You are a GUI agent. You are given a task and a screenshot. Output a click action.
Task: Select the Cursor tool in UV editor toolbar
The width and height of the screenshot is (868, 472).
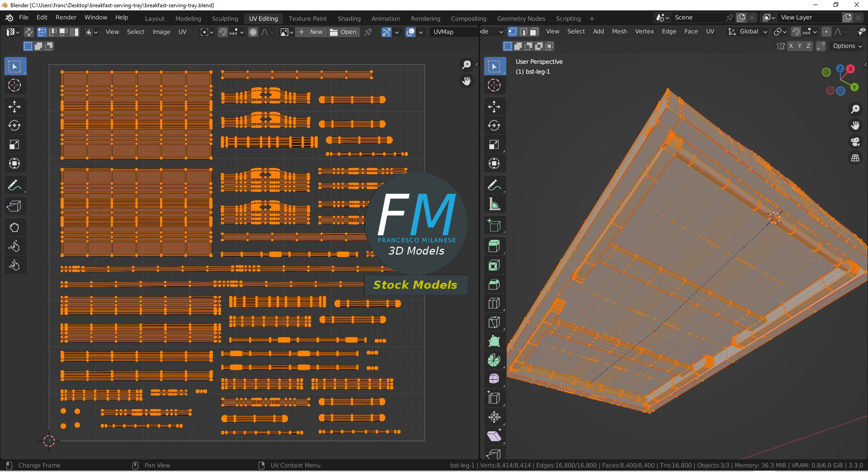pyautogui.click(x=14, y=85)
